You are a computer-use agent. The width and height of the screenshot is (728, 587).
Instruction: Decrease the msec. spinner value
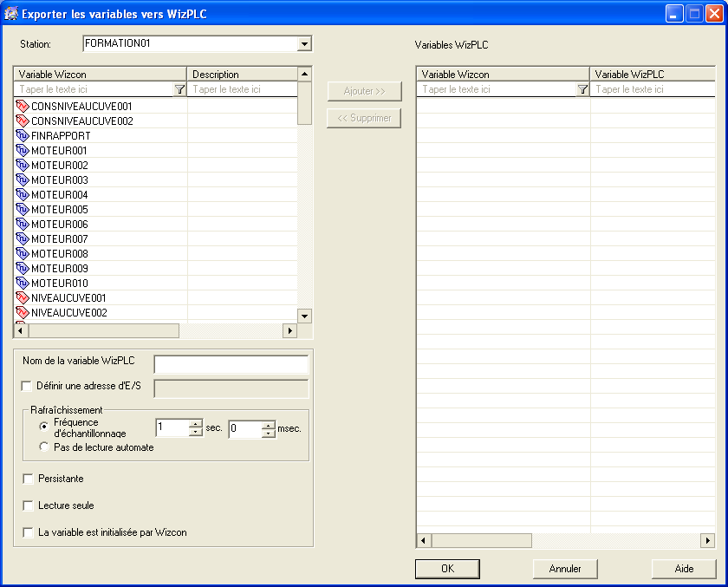(x=269, y=434)
